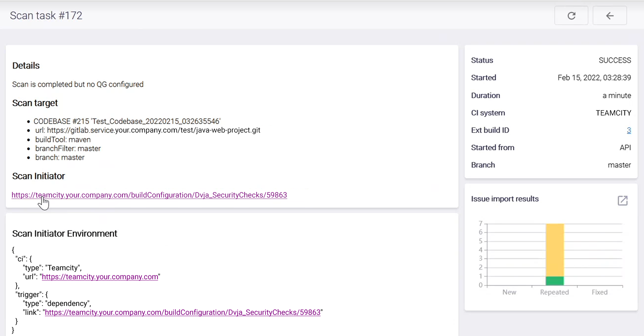
Task: Click the Issue import results heading
Action: click(505, 199)
